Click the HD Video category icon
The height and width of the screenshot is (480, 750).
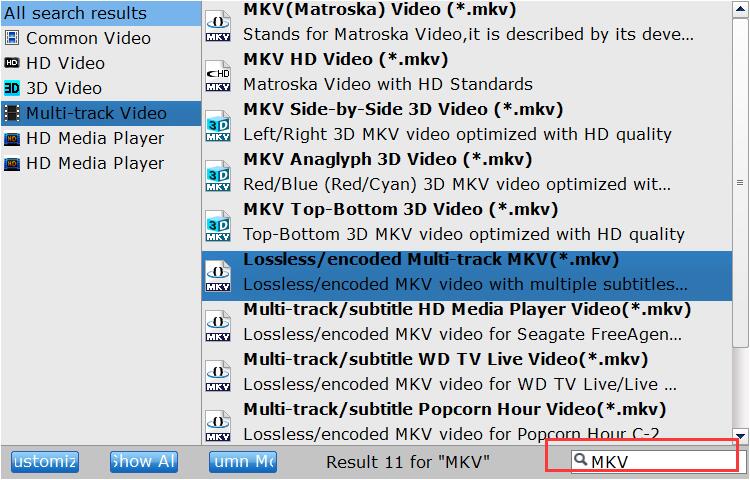click(x=12, y=63)
